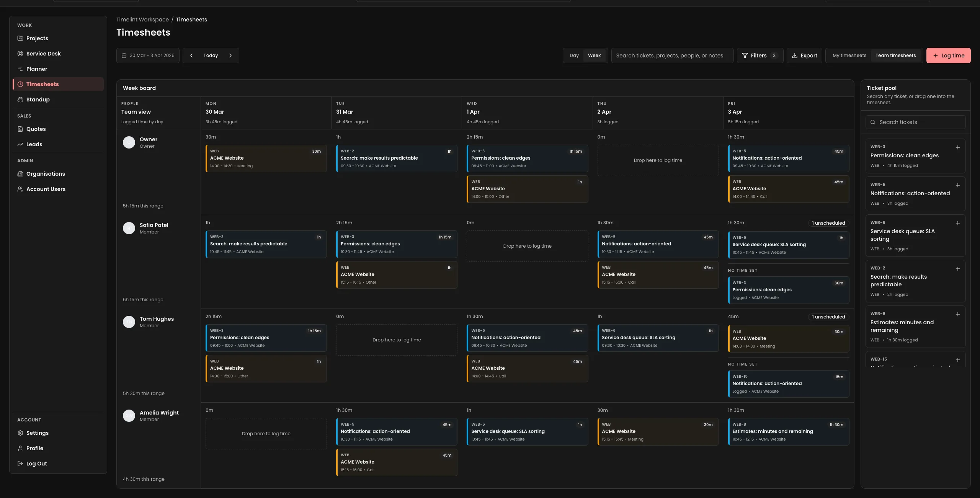
Task: Open the Quotes section
Action: pyautogui.click(x=58, y=129)
